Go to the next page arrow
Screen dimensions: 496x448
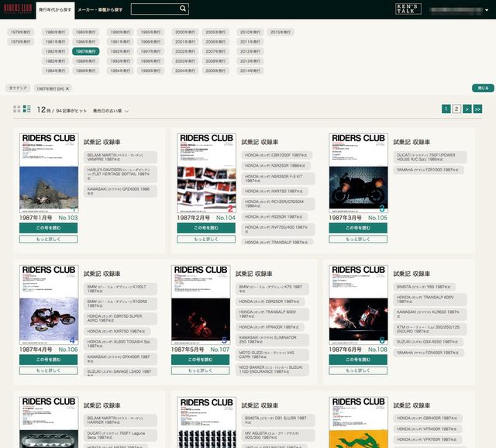point(467,109)
